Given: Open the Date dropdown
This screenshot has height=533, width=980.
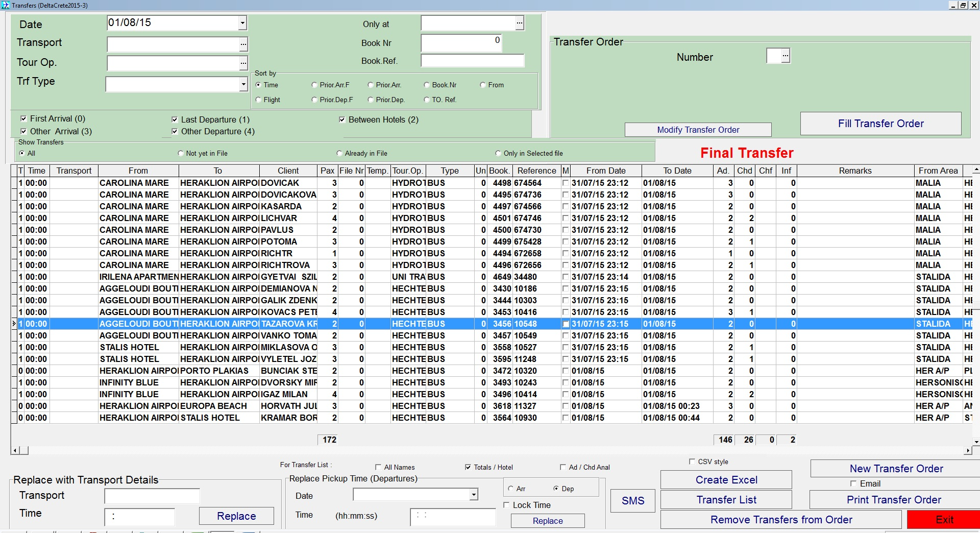Looking at the screenshot, I should pos(242,23).
